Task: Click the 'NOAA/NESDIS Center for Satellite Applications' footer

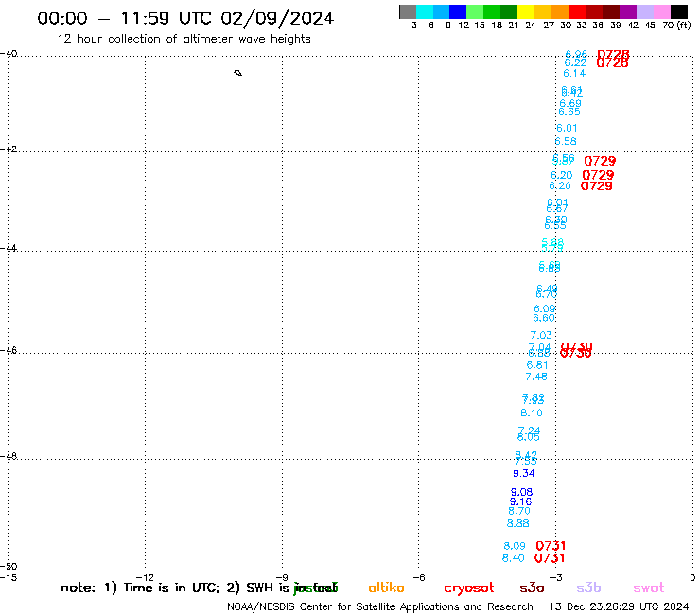Action: coord(342,607)
